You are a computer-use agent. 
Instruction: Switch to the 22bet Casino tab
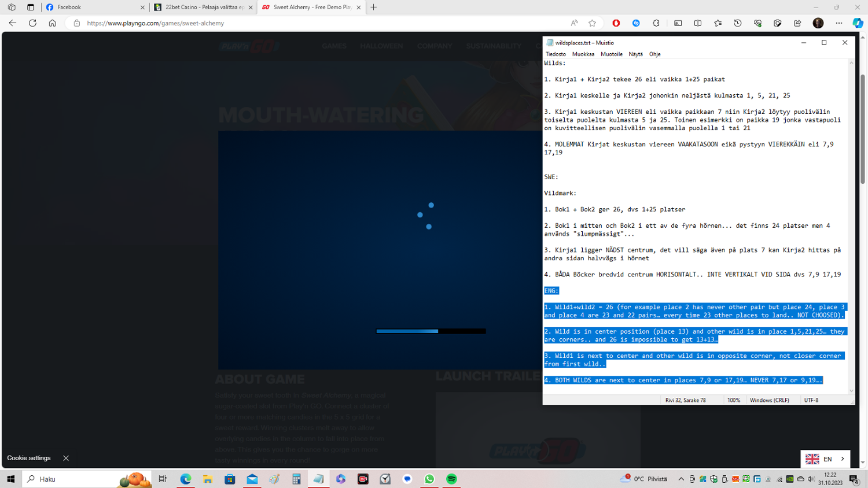(203, 8)
